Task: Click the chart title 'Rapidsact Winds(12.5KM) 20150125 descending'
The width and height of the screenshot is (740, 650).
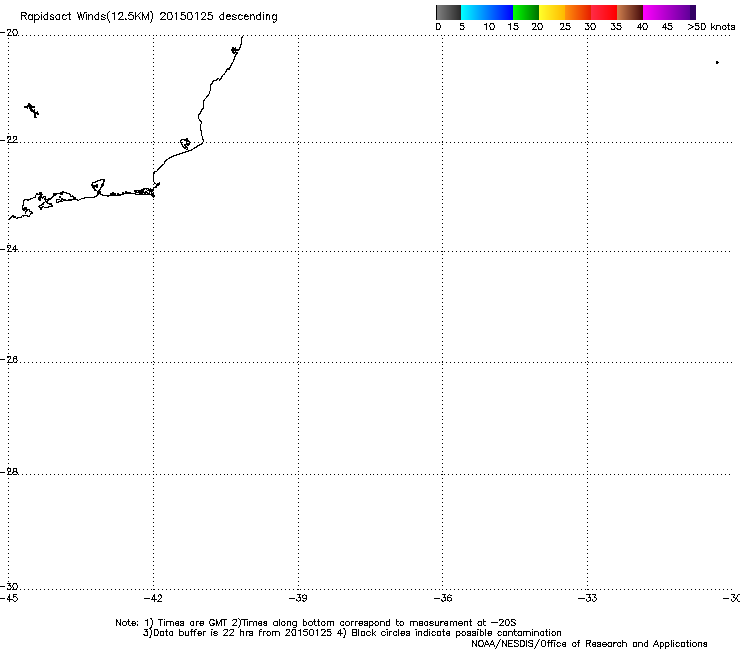Action: (149, 17)
